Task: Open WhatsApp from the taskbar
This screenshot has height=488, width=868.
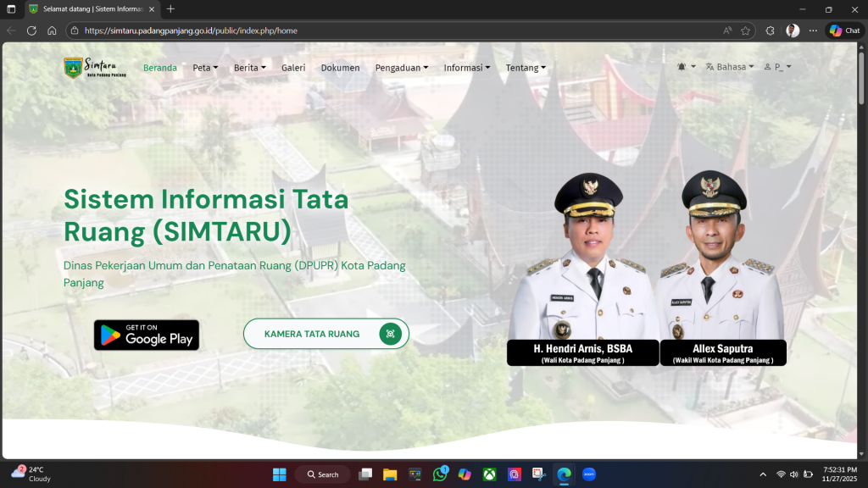Action: pos(440,474)
